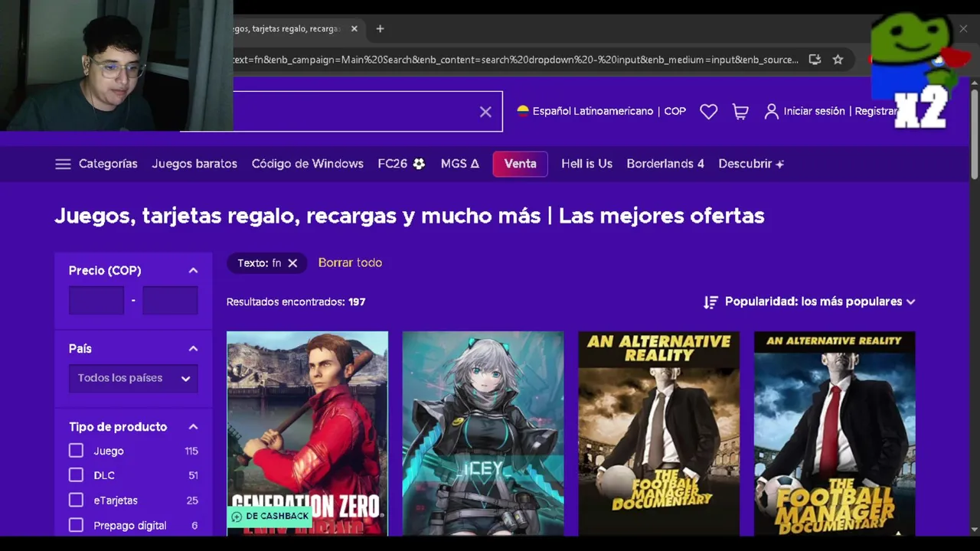Close the window with top-right X
This screenshot has width=980, height=551.
click(963, 28)
